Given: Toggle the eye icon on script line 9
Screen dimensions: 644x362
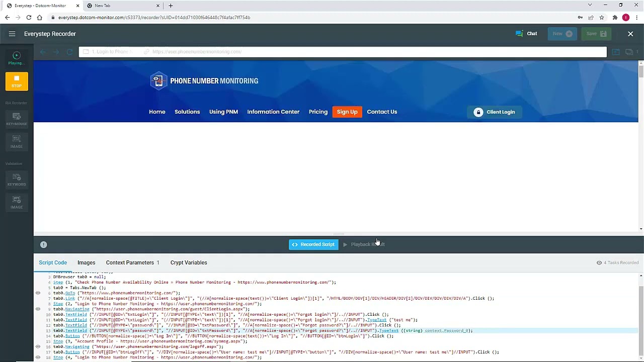Looking at the screenshot, I should point(38,309).
